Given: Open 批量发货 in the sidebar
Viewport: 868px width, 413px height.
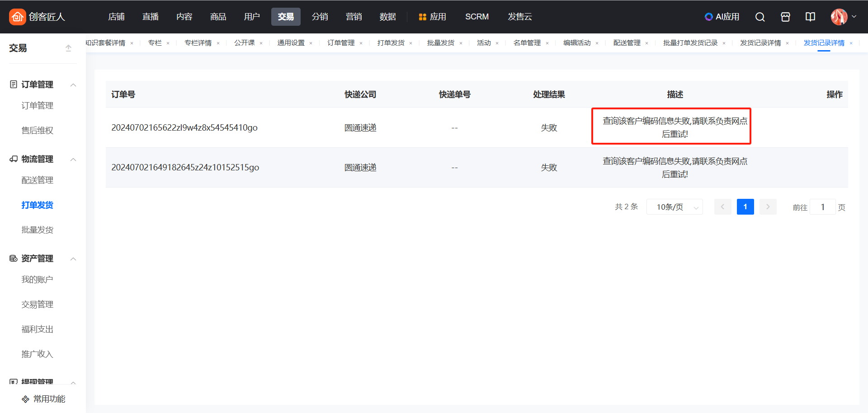Looking at the screenshot, I should pyautogui.click(x=38, y=230).
